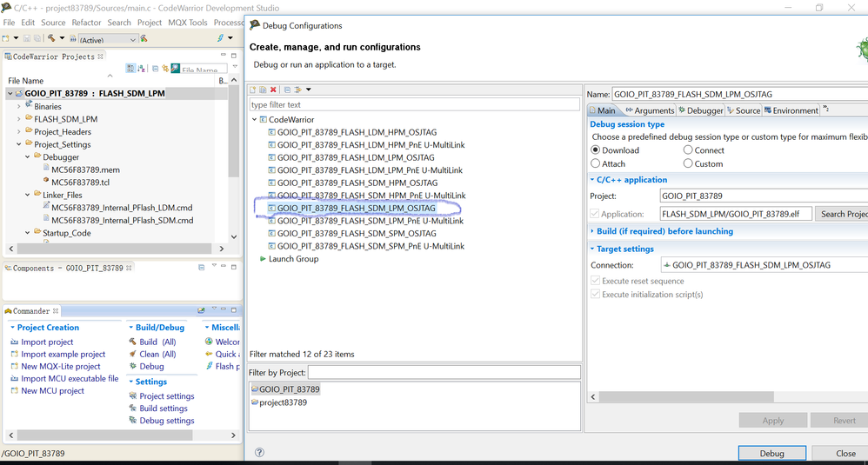Image resolution: width=868 pixels, height=465 pixels.
Task: Click the filter launch configurations icon
Action: tap(297, 90)
